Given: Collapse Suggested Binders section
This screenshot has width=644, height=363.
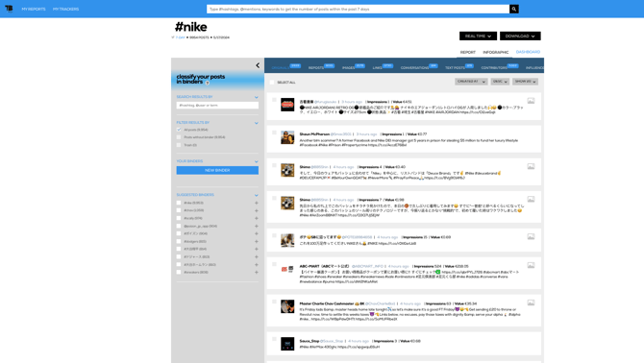Looking at the screenshot, I should 257,195.
